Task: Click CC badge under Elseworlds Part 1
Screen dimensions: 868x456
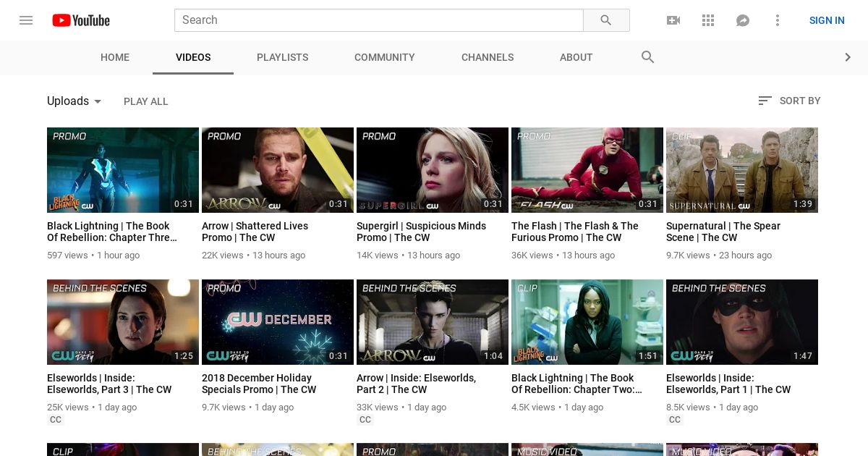Action: tap(675, 420)
